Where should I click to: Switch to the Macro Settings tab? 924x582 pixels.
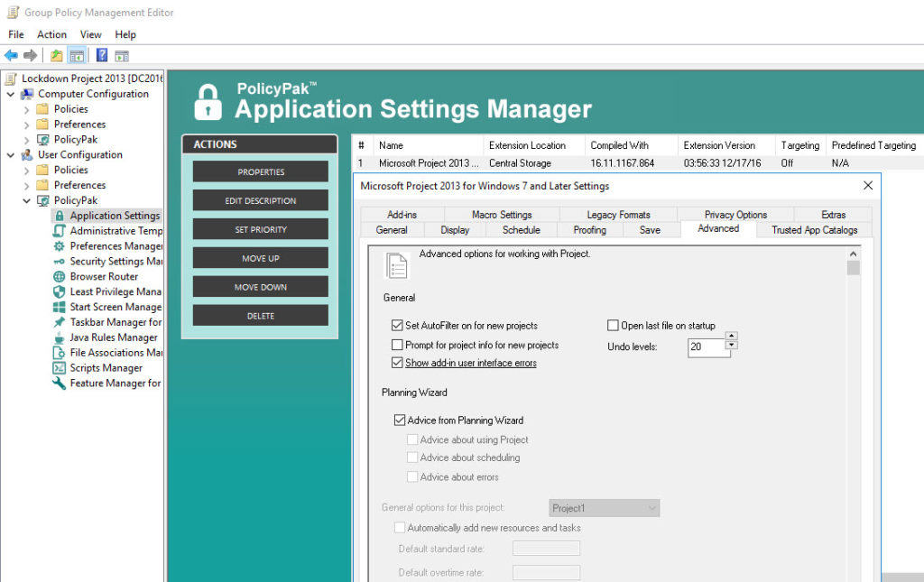[502, 215]
